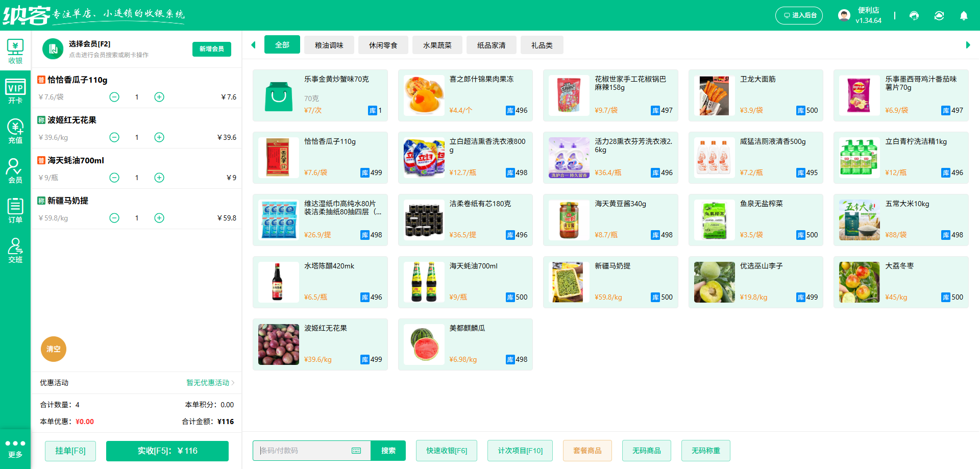
Task: Add 立白青柠洗洁精1kg product card
Action: tap(901, 158)
